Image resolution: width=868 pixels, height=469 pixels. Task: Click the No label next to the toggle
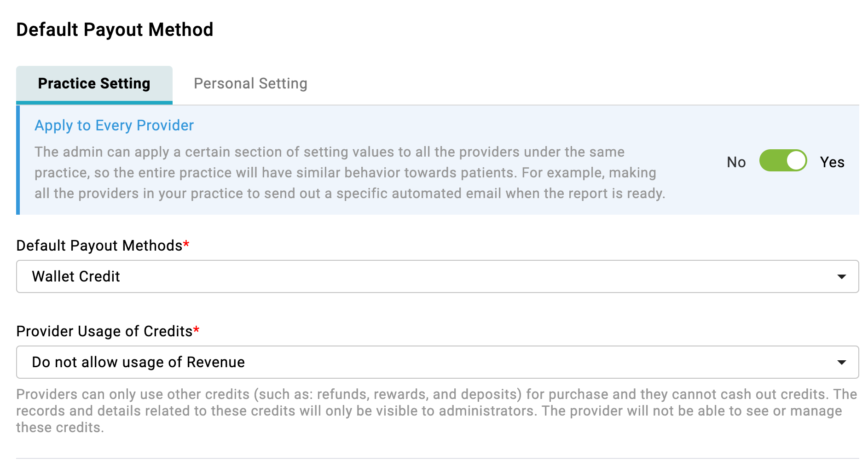[x=736, y=162]
